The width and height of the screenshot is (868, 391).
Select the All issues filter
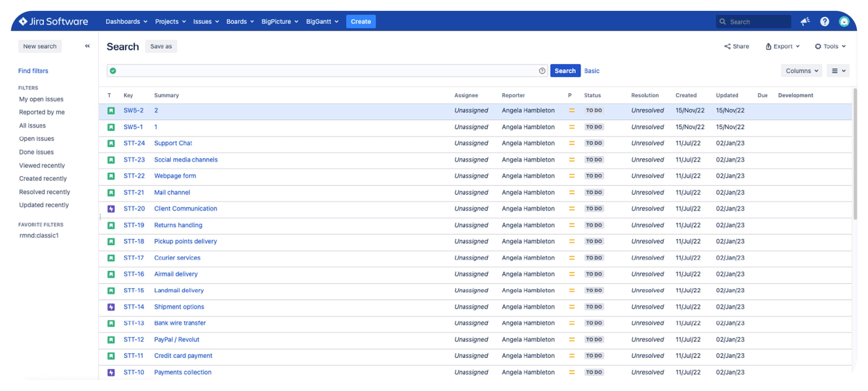[32, 126]
